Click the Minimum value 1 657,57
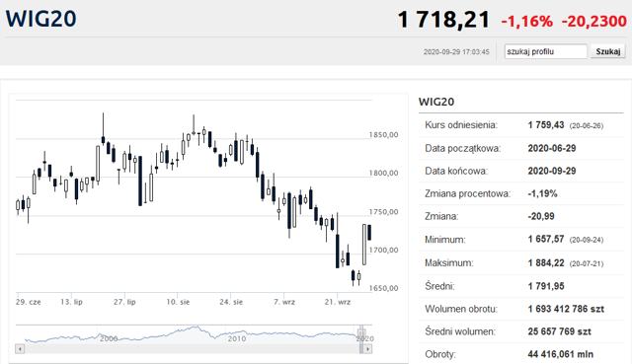This screenshot has height=364, width=632. coord(546,239)
